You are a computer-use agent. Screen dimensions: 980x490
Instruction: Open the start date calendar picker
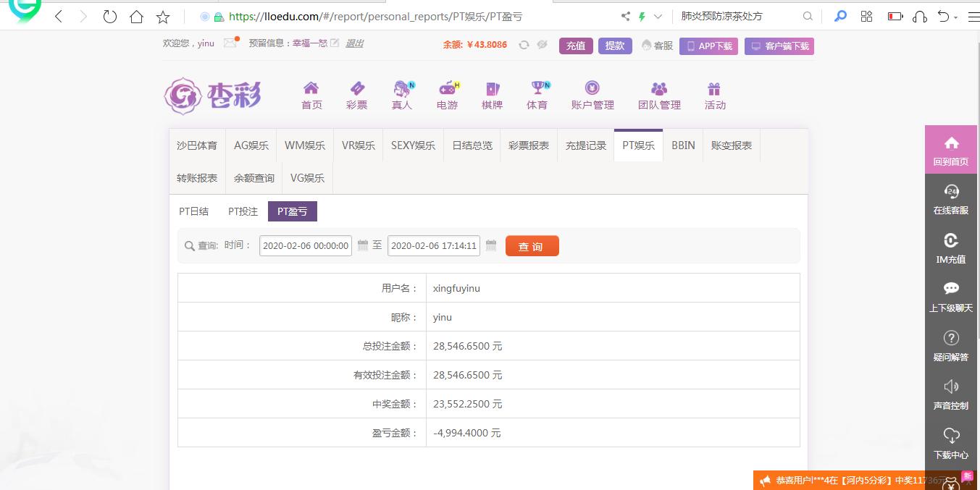363,245
